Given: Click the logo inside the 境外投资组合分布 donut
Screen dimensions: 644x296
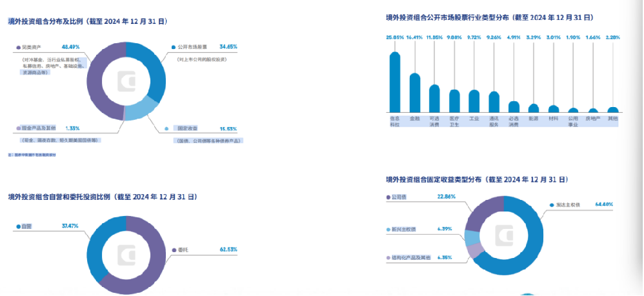Looking at the screenshot, I should click(x=125, y=82).
